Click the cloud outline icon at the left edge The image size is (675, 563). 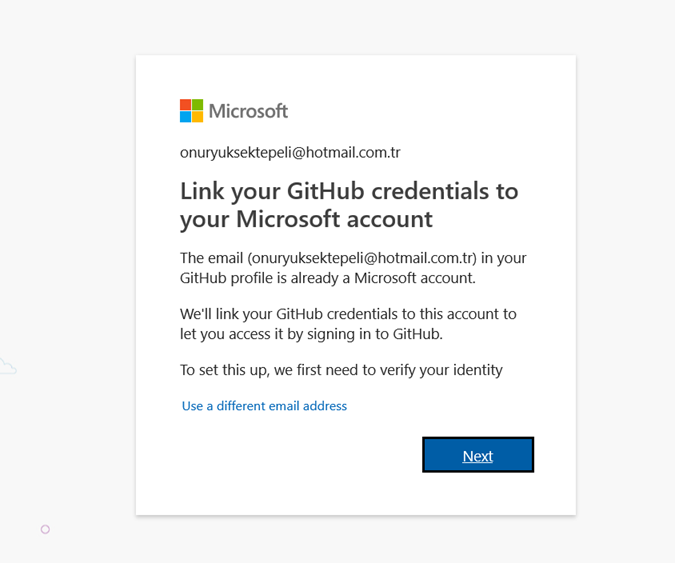7,366
